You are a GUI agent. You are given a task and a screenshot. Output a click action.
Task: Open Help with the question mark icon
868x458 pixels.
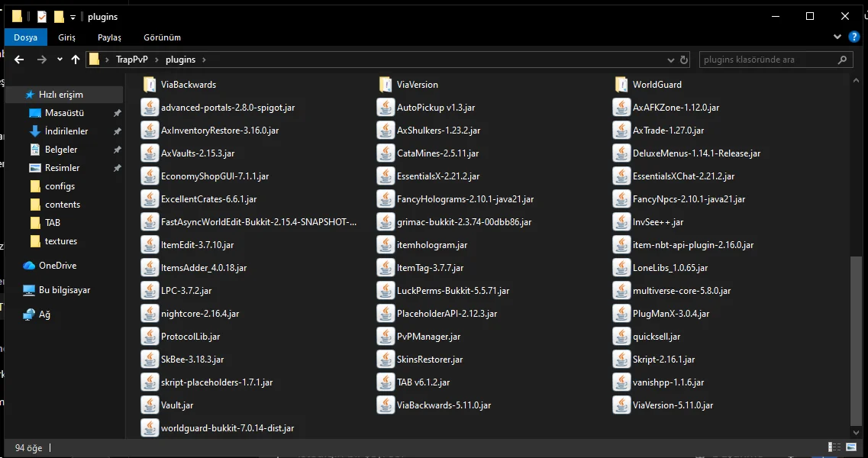[854, 37]
